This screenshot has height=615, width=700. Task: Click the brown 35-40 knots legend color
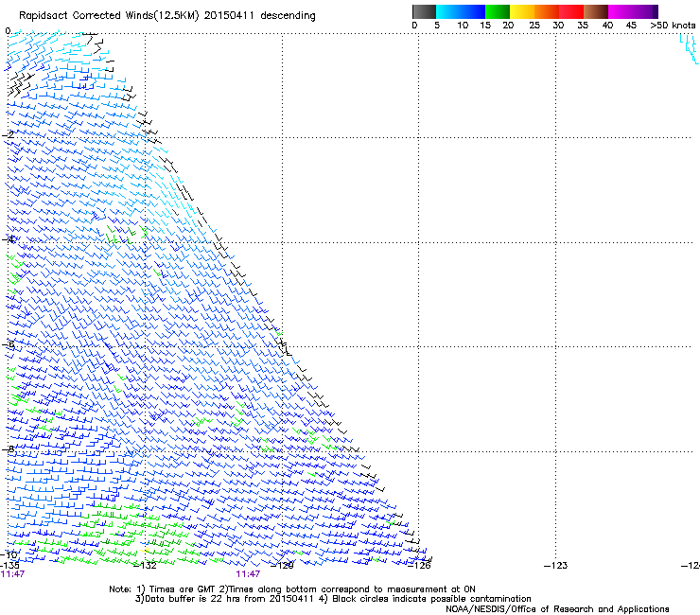(x=596, y=11)
